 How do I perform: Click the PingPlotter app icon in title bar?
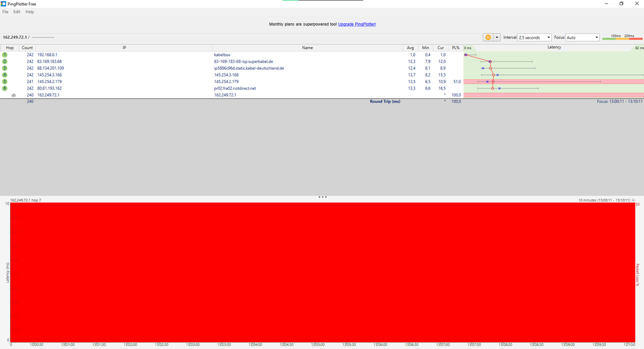coord(3,4)
